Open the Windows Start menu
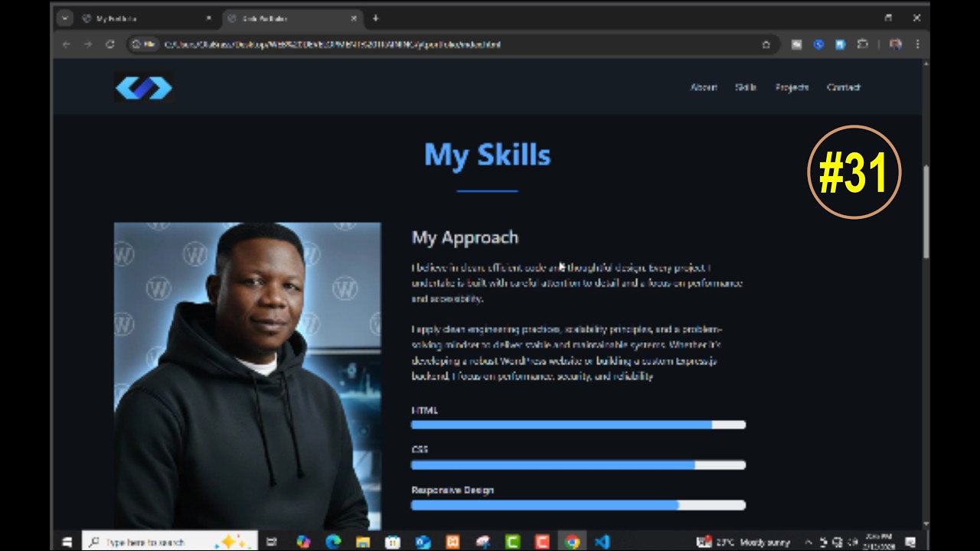This screenshot has height=551, width=980. click(x=67, y=542)
